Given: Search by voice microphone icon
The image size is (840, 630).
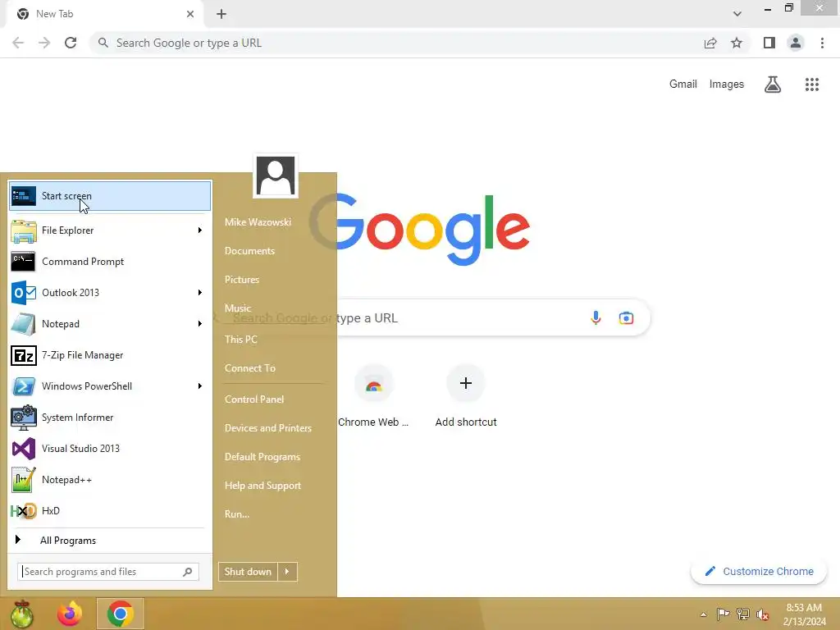Looking at the screenshot, I should [x=596, y=317].
